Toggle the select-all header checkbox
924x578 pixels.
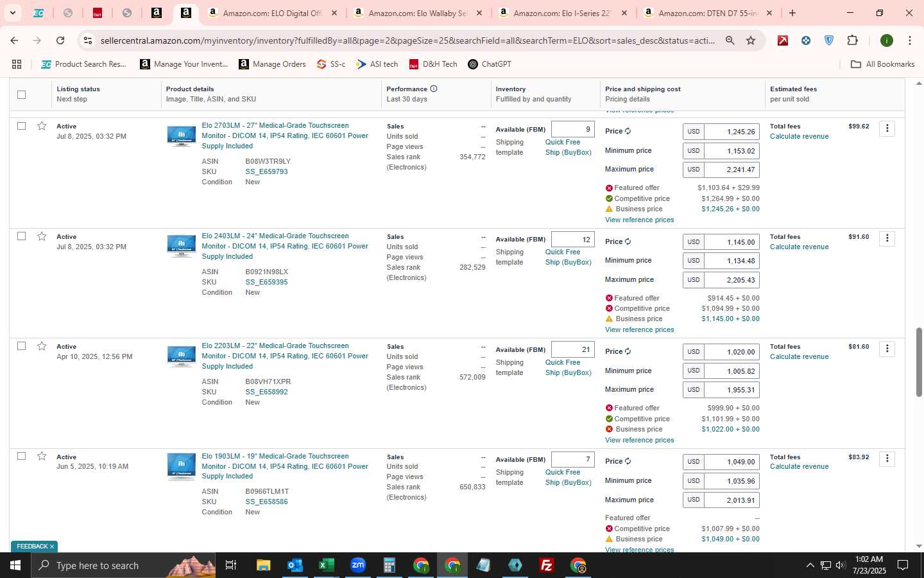pos(21,94)
